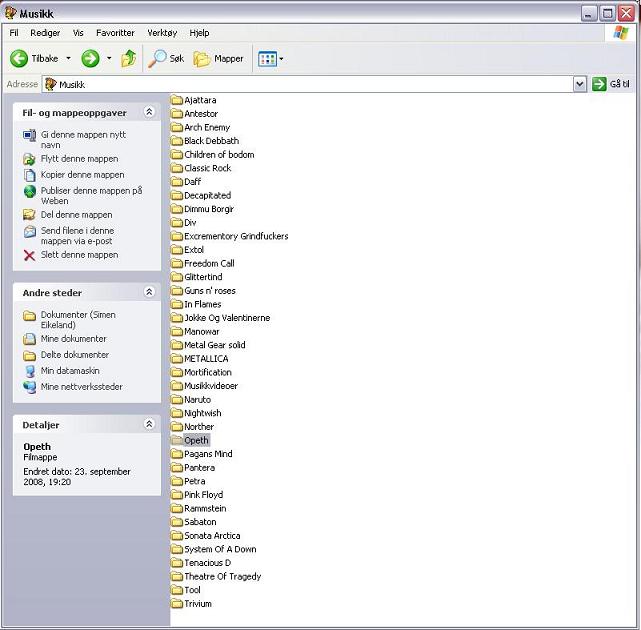Select the System Of A Down folder name

coord(220,549)
